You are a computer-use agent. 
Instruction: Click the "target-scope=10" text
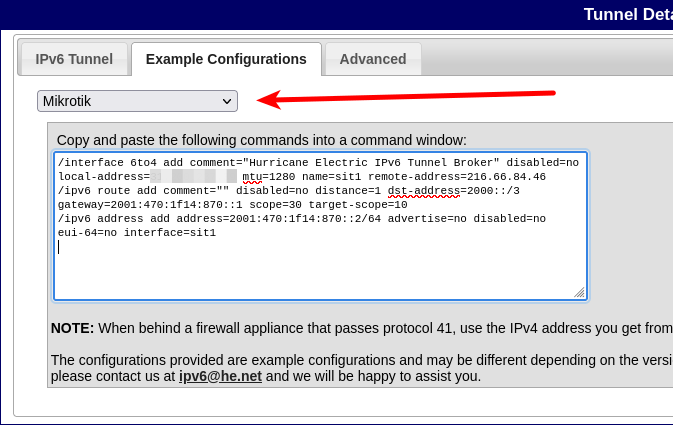[358, 205]
